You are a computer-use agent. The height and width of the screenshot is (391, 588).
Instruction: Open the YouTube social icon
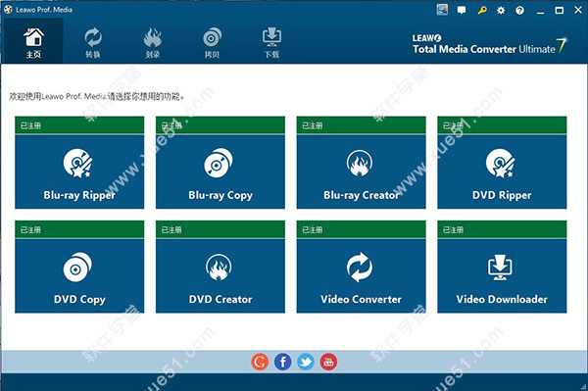click(x=328, y=362)
